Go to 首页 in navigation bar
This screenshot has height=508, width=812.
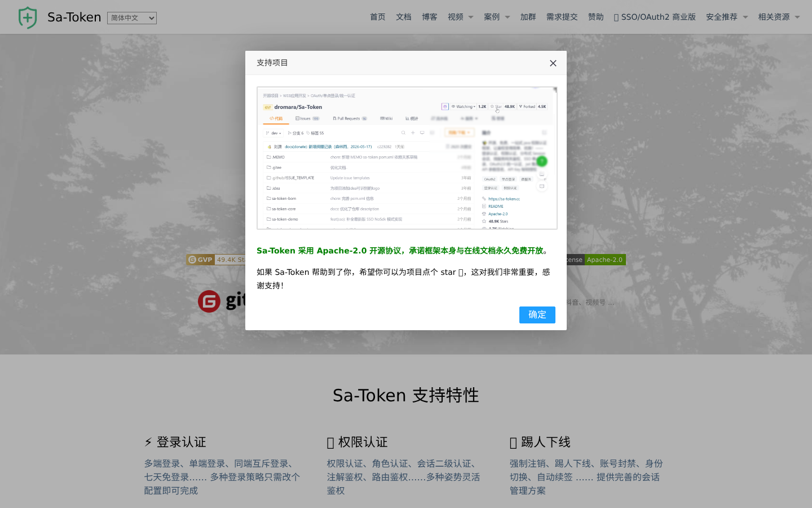click(x=378, y=17)
